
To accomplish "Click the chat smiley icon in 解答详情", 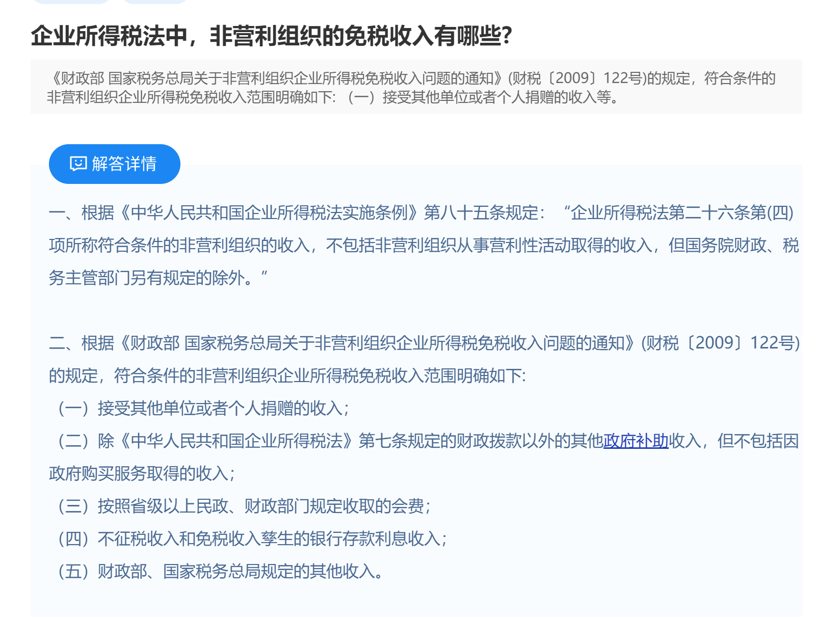I will coord(78,164).
